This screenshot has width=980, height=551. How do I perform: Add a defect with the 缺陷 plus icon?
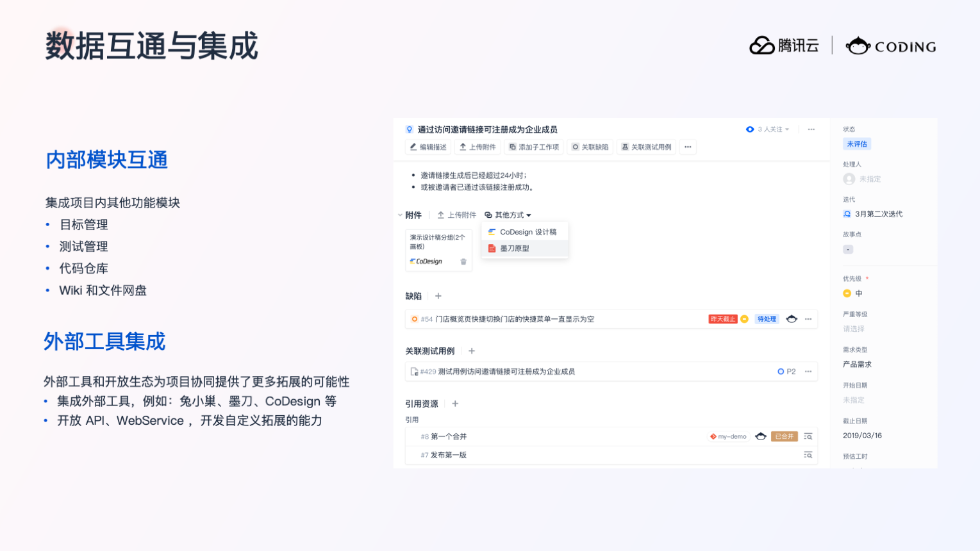pyautogui.click(x=438, y=296)
